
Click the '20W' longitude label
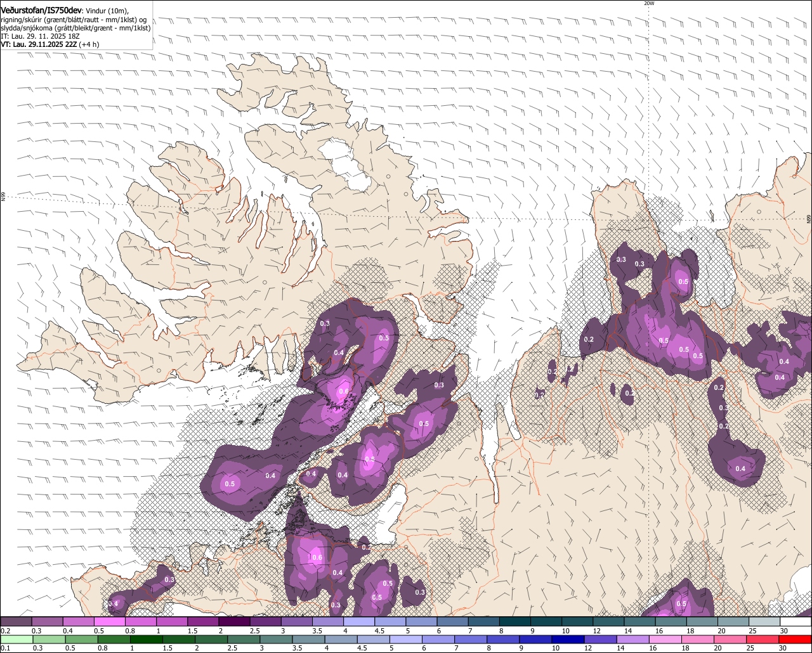(648, 3)
